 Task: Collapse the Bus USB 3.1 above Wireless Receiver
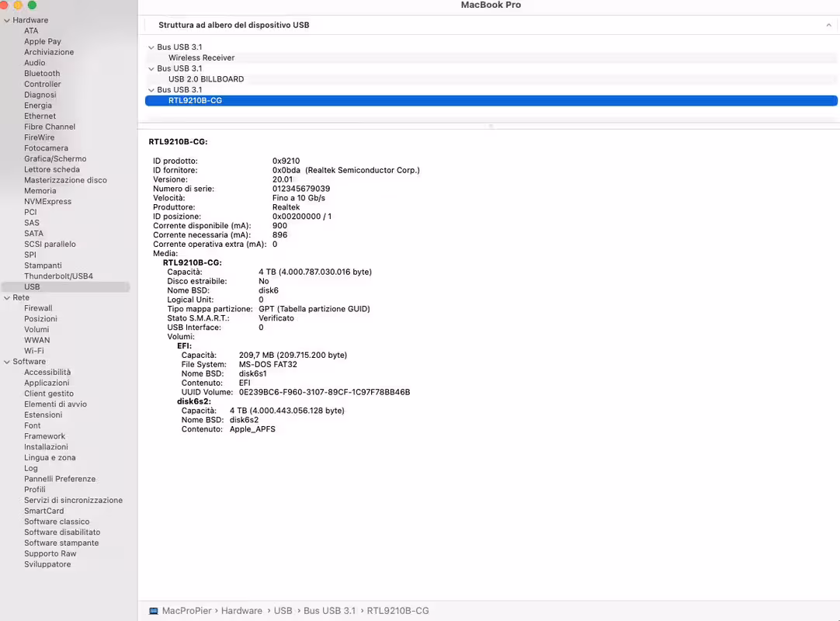click(151, 47)
